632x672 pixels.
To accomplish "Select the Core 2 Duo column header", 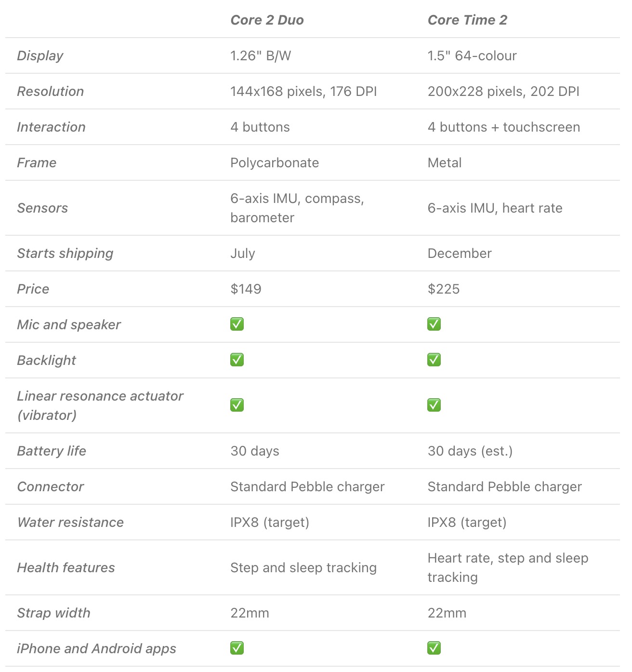I will click(x=267, y=20).
